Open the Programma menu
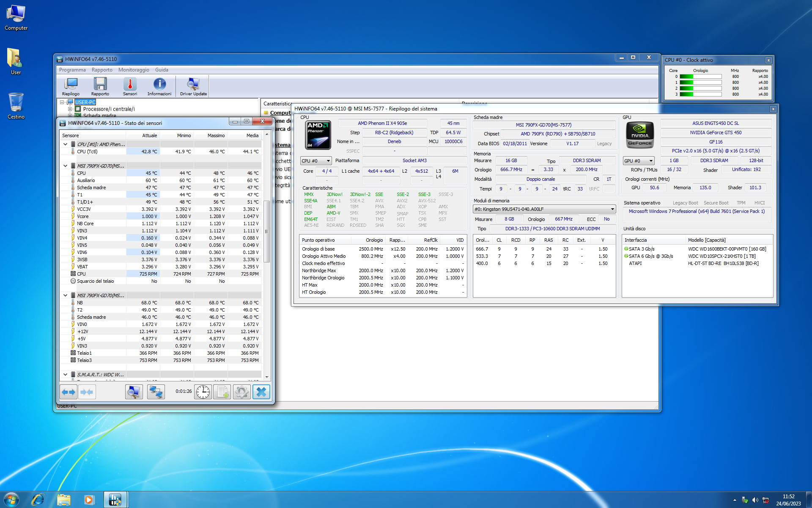812x508 pixels. coord(72,70)
